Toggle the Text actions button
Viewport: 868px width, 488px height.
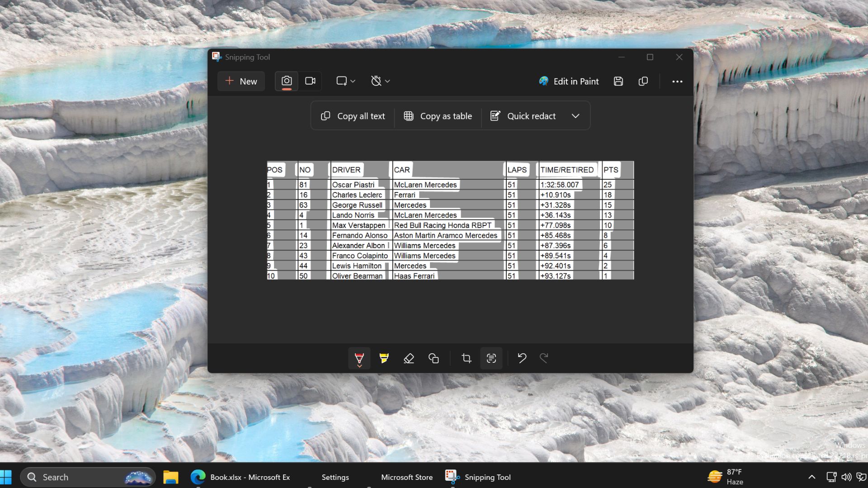click(491, 358)
